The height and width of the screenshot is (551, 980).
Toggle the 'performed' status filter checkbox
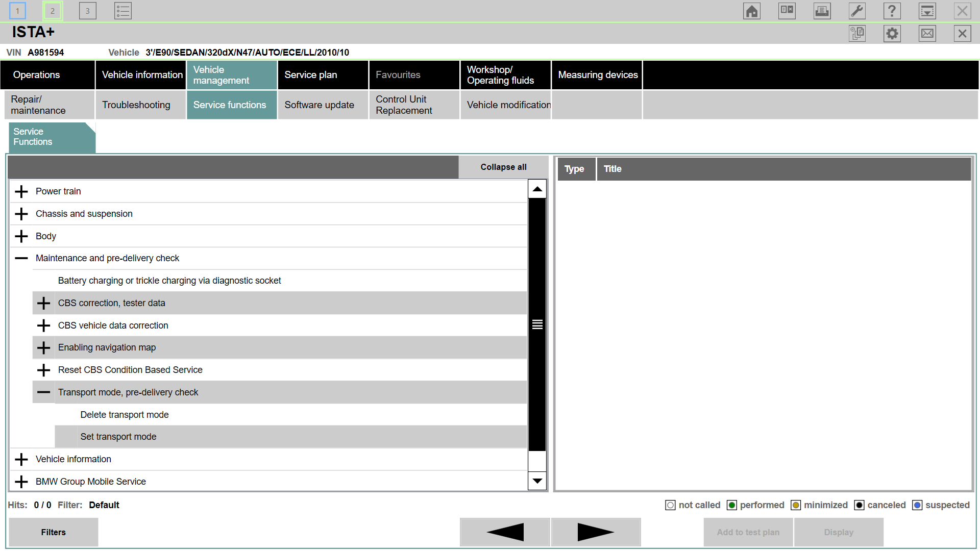click(731, 505)
